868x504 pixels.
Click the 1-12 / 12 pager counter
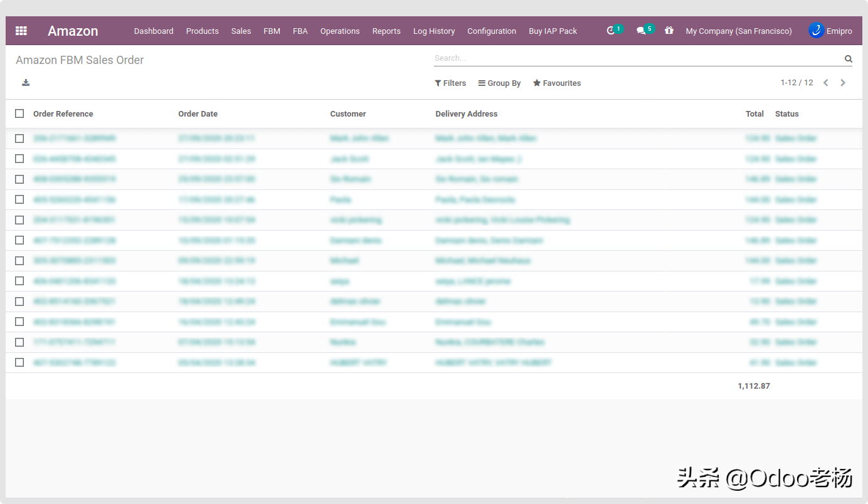coord(797,83)
